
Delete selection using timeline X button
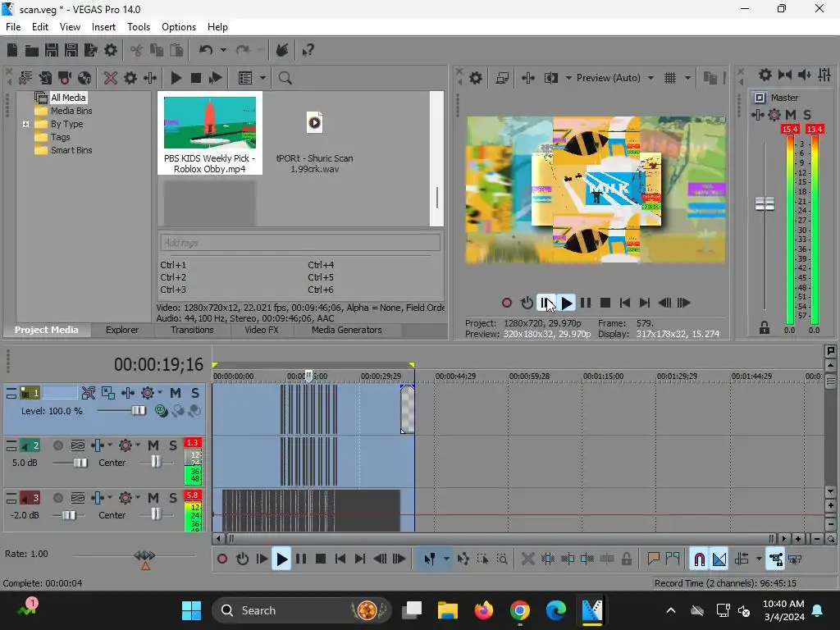coord(527,559)
